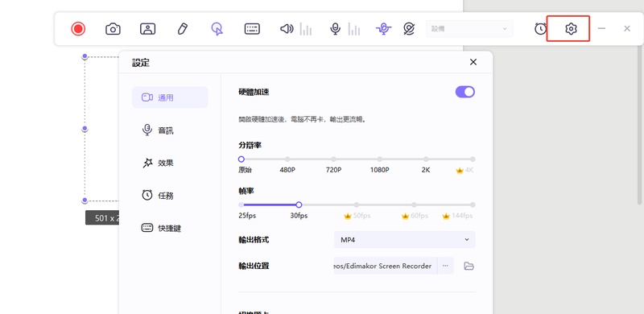This screenshot has height=314, width=644.
Task: Click bottom-left handle of recording area
Action: click(x=85, y=200)
